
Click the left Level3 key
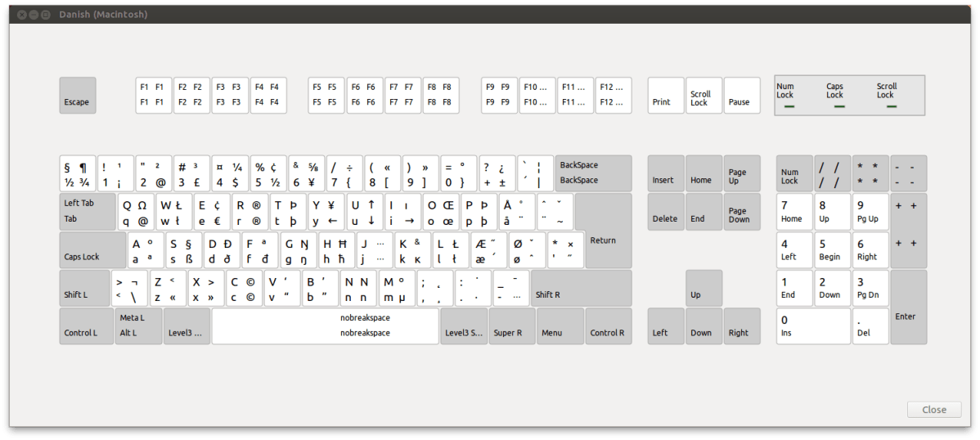tap(187, 326)
